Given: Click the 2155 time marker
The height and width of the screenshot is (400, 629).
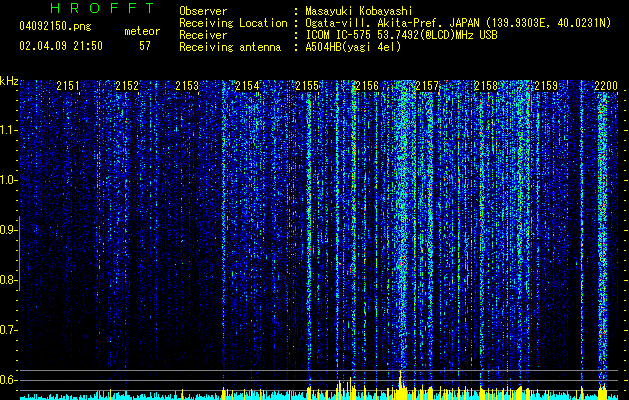Looking at the screenshot, I should [x=307, y=86].
